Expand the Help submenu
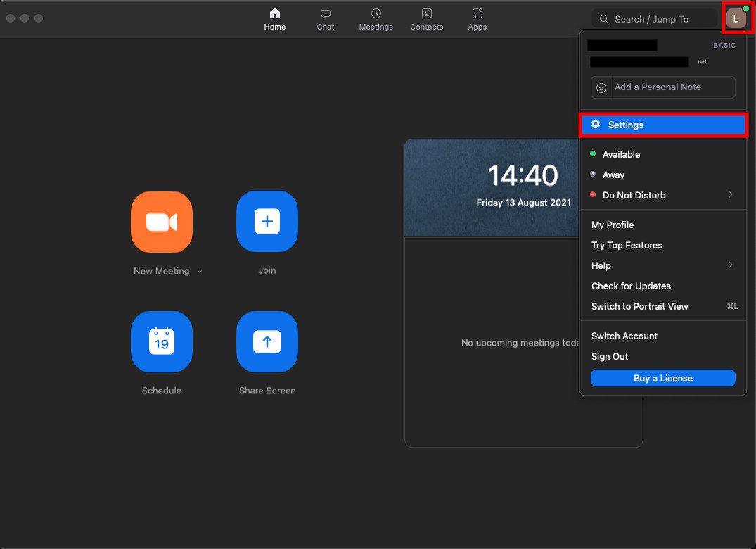 coord(730,265)
